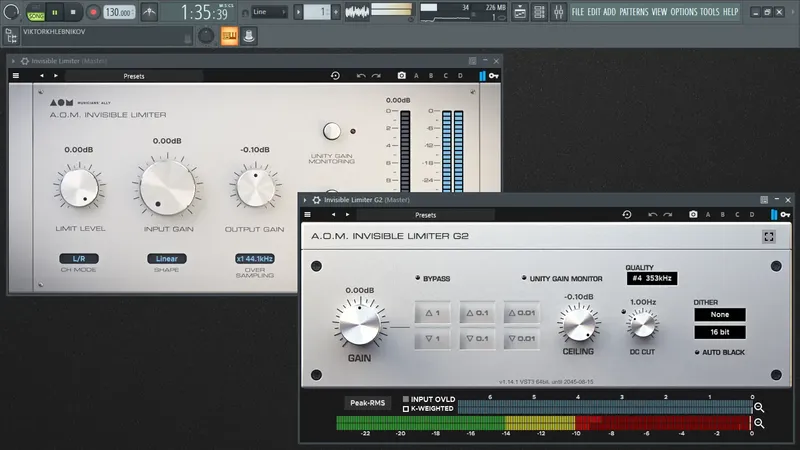Open Presets selector in Invisible Limiter
800x450 pixels.
tap(134, 76)
